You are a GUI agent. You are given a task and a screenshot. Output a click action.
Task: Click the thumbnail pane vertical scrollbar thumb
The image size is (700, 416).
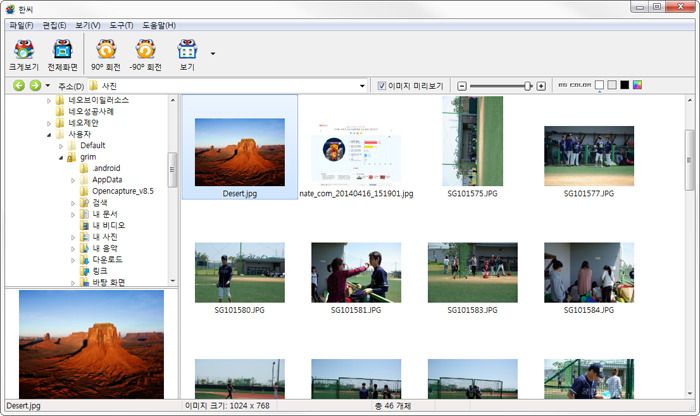690,160
